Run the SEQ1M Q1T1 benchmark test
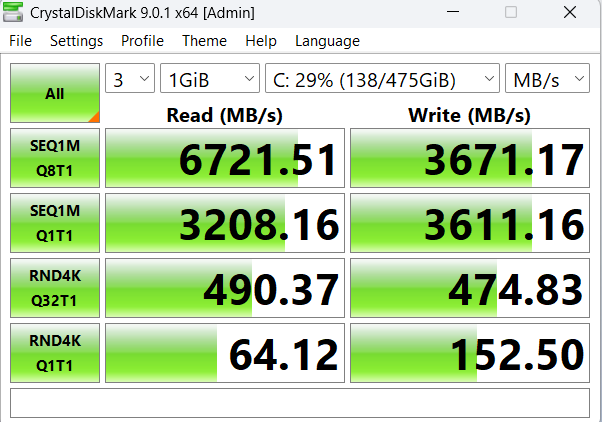Image resolution: width=602 pixels, height=422 pixels. (x=55, y=224)
